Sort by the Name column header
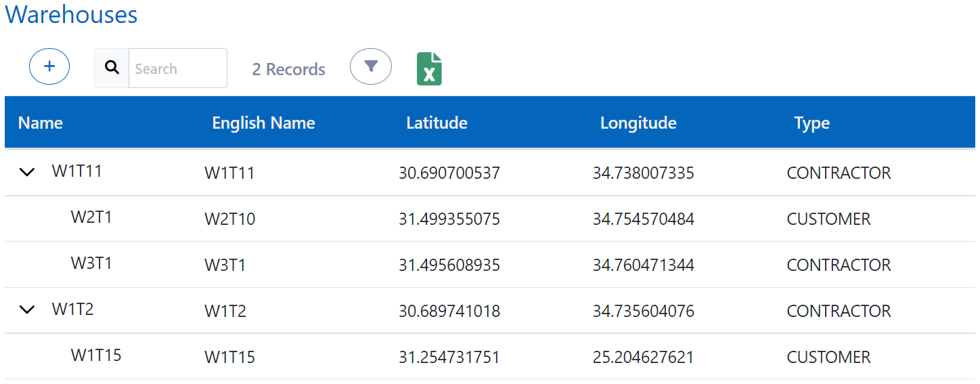 41,123
